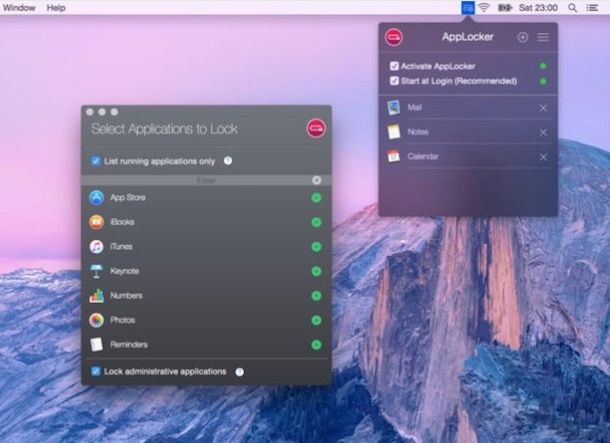This screenshot has width=610, height=443.
Task: Click the iBooks icon
Action: tap(96, 222)
